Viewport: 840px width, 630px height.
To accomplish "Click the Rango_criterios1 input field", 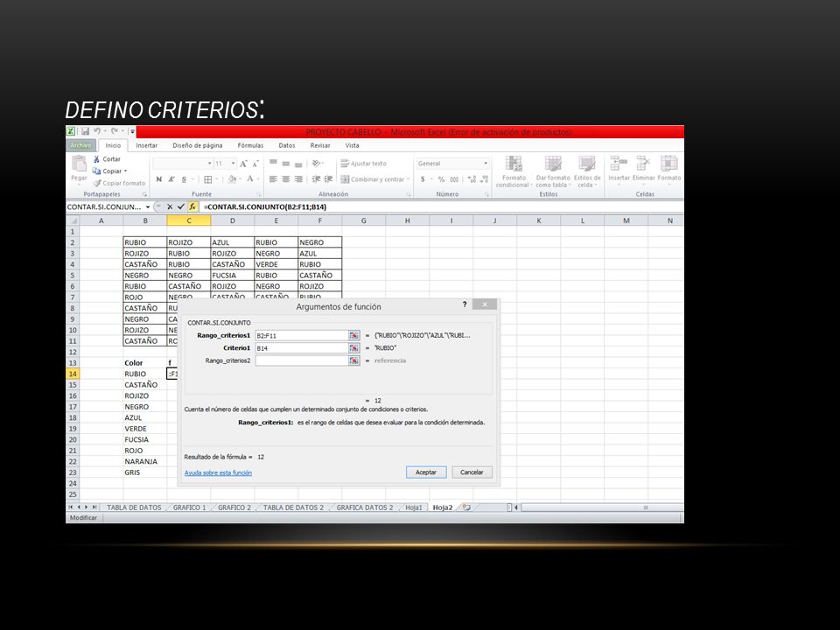I will [302, 335].
